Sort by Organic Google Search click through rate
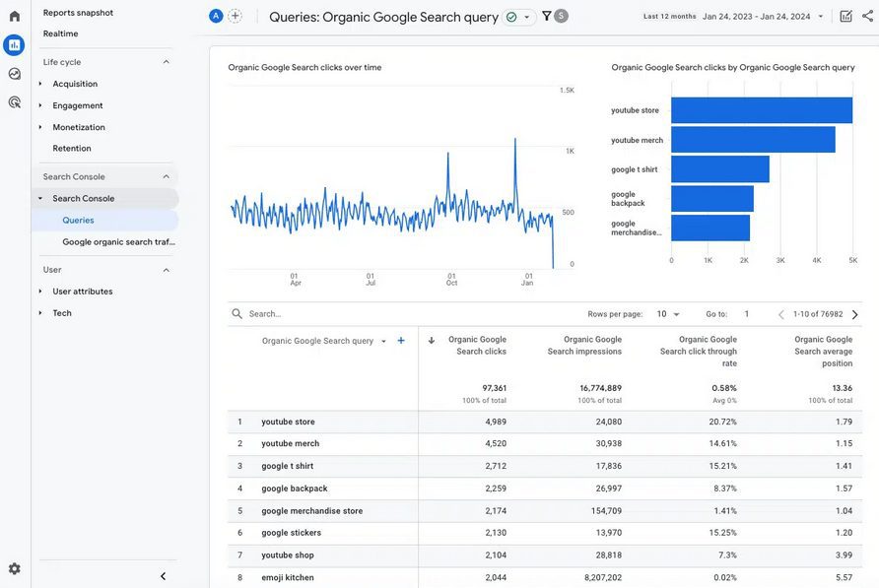This screenshot has width=879, height=588. (699, 352)
